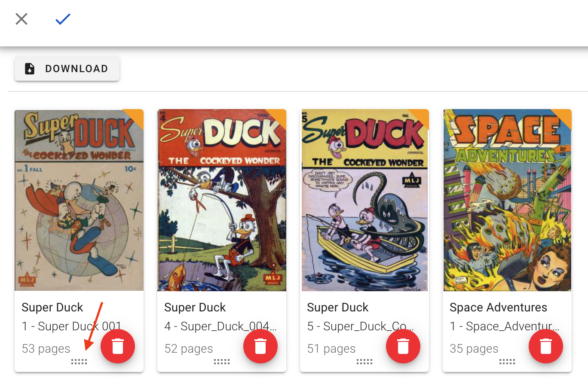Delete Super Duck 001 with trash button
588x384 pixels.
[118, 347]
